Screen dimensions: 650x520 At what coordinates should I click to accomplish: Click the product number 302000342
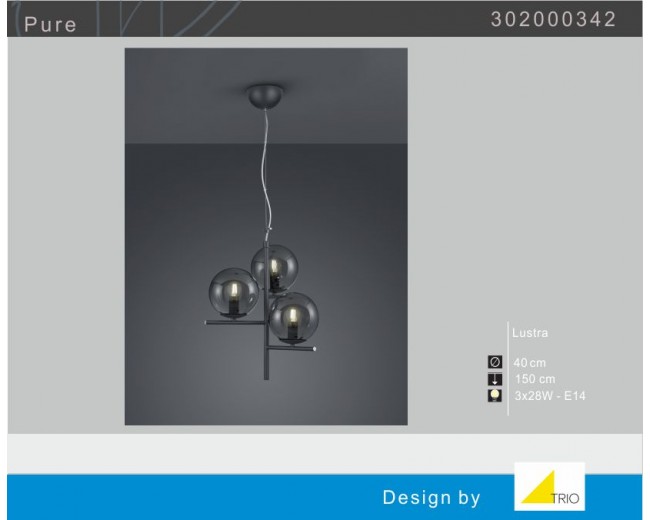coord(553,20)
